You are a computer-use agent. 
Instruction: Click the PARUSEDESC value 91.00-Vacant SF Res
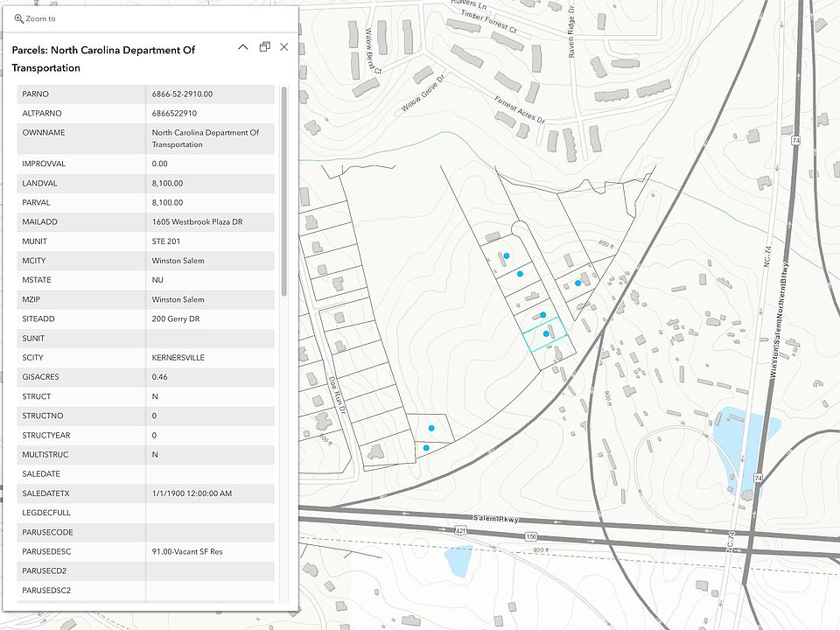coord(187,551)
